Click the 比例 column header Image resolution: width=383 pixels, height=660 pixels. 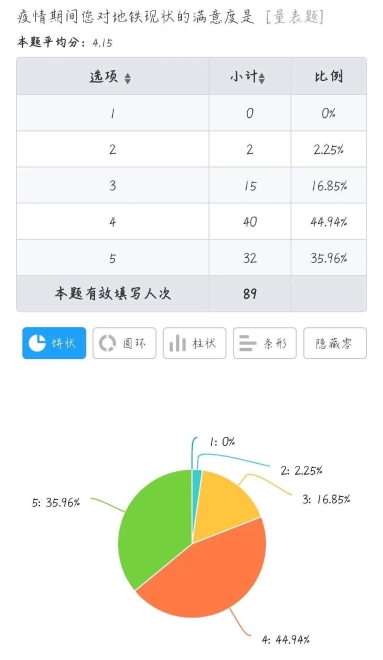[x=328, y=76]
